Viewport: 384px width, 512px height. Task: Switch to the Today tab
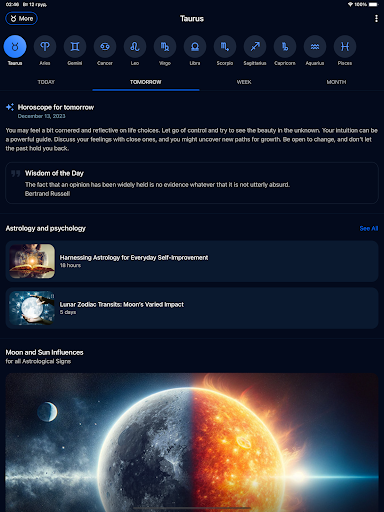[x=46, y=82]
